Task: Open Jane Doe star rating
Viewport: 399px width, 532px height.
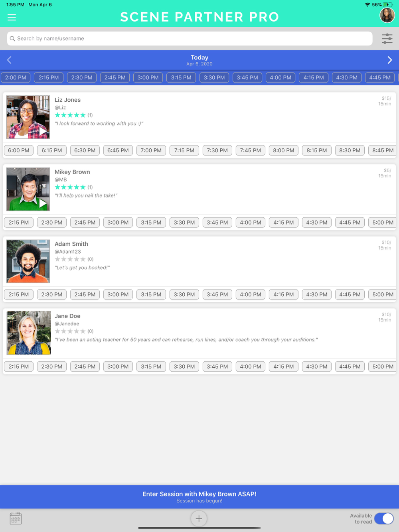Action: click(x=70, y=331)
